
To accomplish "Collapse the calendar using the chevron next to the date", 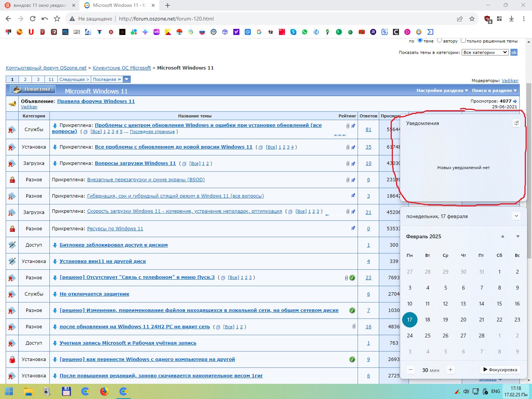I will pos(516,216).
